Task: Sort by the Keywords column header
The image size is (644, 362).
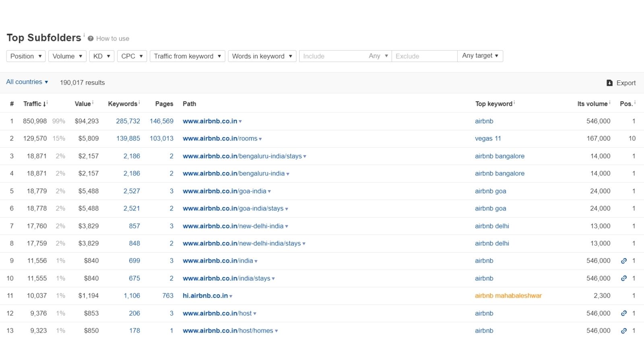Action: pos(122,104)
